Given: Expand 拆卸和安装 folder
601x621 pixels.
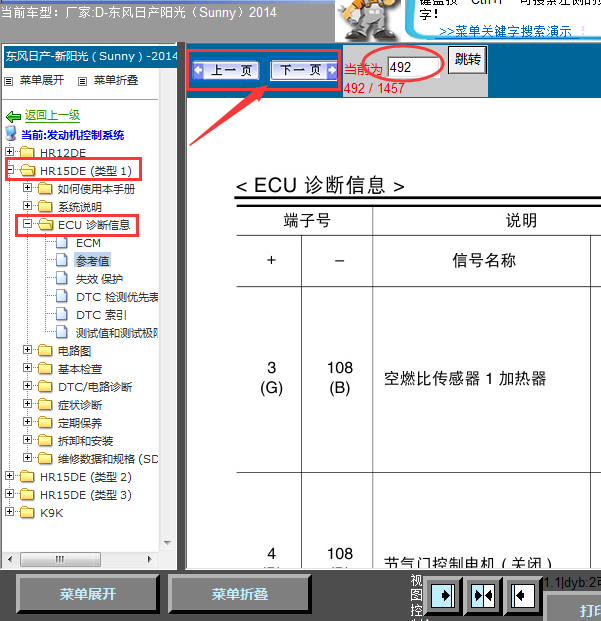Looking at the screenshot, I should [x=27, y=440].
